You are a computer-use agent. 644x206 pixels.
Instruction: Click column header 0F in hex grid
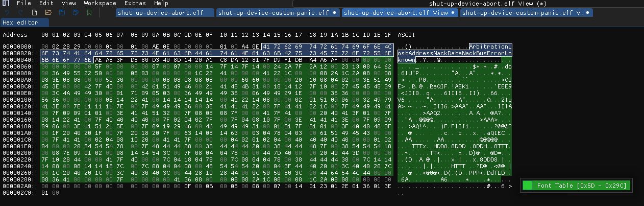click(x=209, y=35)
